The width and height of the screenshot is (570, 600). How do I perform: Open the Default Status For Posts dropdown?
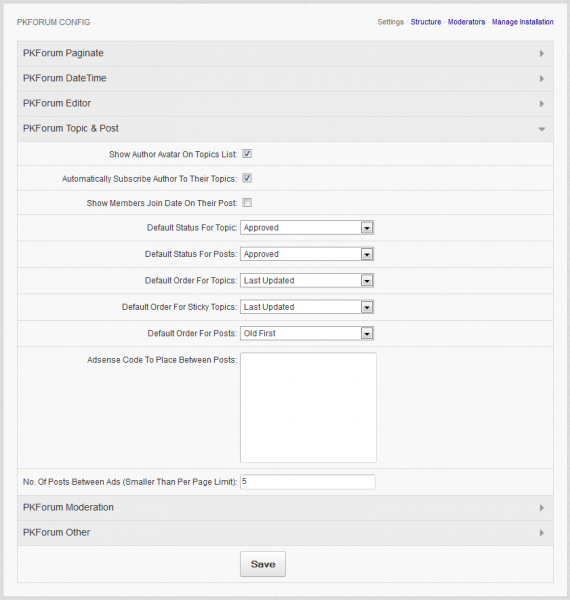307,254
